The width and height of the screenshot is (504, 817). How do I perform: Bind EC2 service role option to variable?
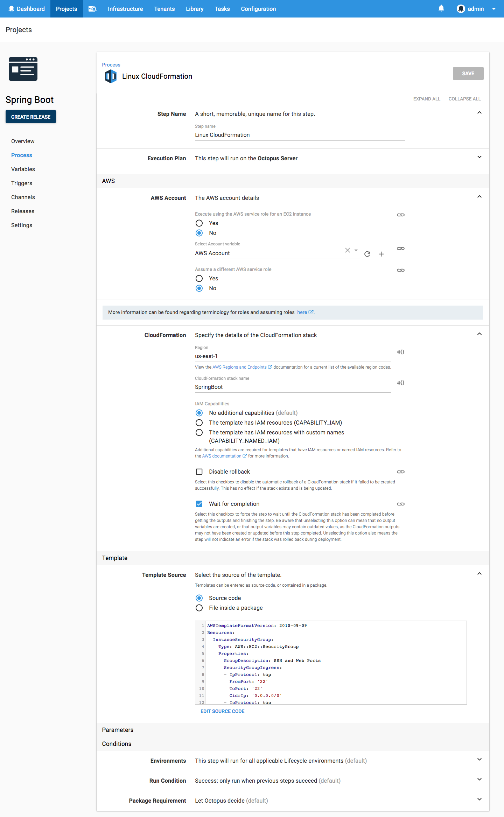(x=401, y=215)
